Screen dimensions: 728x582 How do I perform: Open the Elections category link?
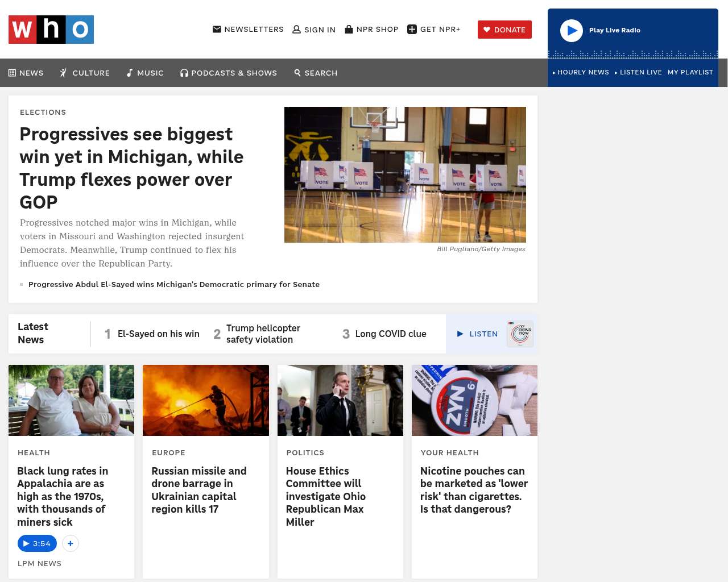pos(43,112)
